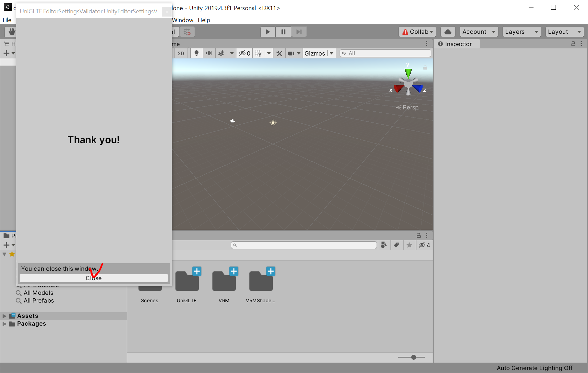Toggle 2D scene view mode
The width and height of the screenshot is (588, 373).
pyautogui.click(x=181, y=54)
